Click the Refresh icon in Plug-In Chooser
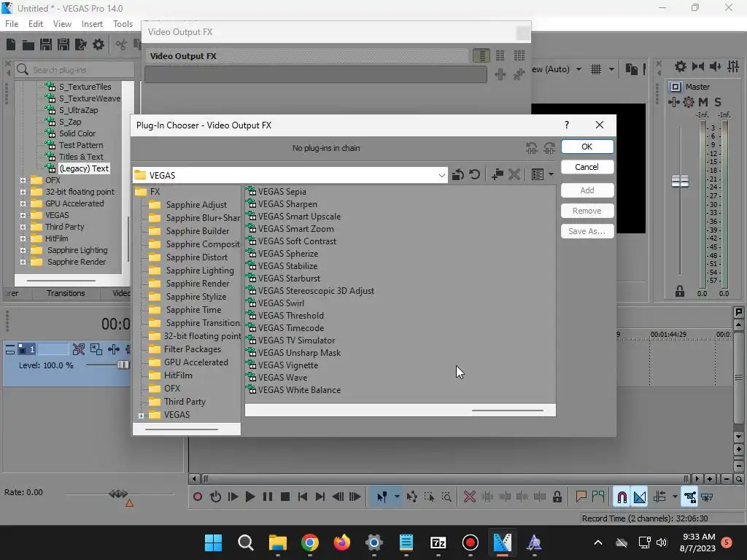The height and width of the screenshot is (560, 747). (474, 175)
